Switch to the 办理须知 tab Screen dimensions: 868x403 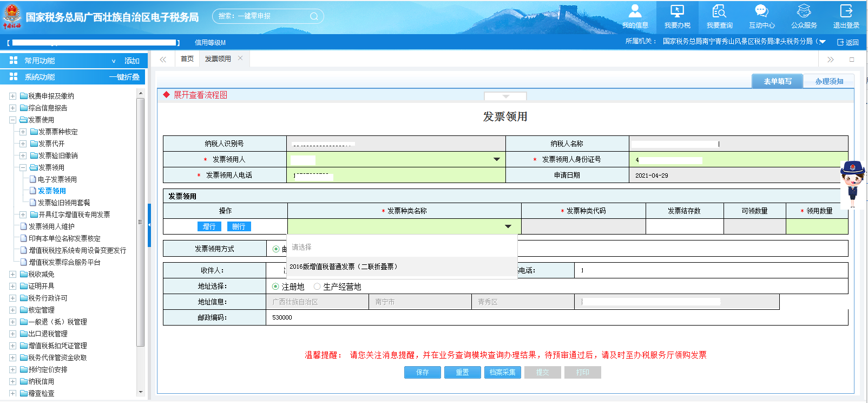click(828, 81)
